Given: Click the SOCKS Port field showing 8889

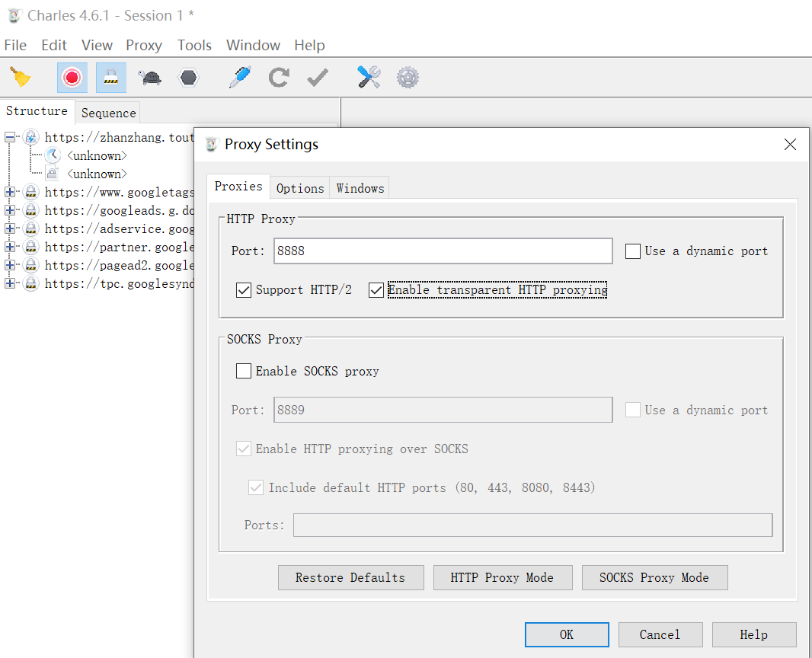Looking at the screenshot, I should [x=443, y=410].
